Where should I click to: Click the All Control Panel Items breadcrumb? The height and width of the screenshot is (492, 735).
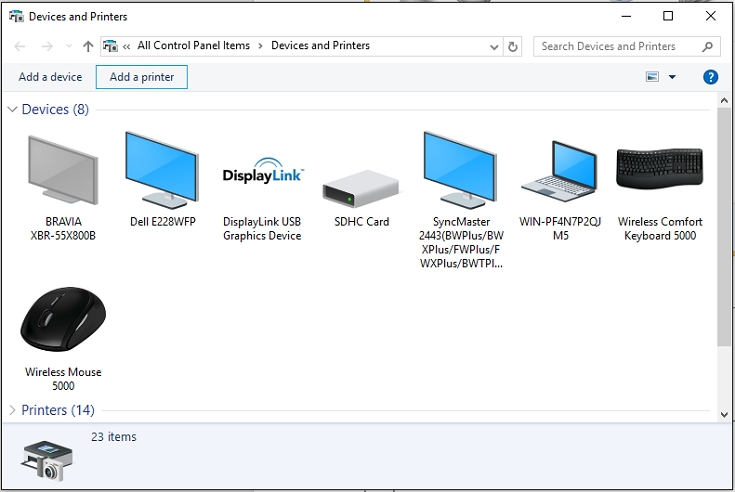pyautogui.click(x=194, y=45)
